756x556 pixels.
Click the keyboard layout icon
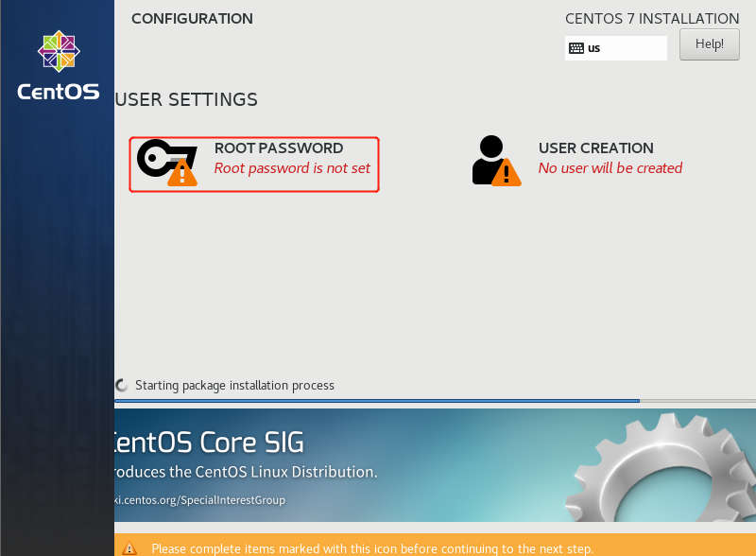(x=576, y=48)
